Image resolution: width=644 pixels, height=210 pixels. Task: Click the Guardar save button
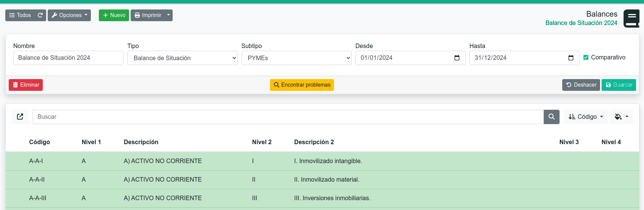619,85
